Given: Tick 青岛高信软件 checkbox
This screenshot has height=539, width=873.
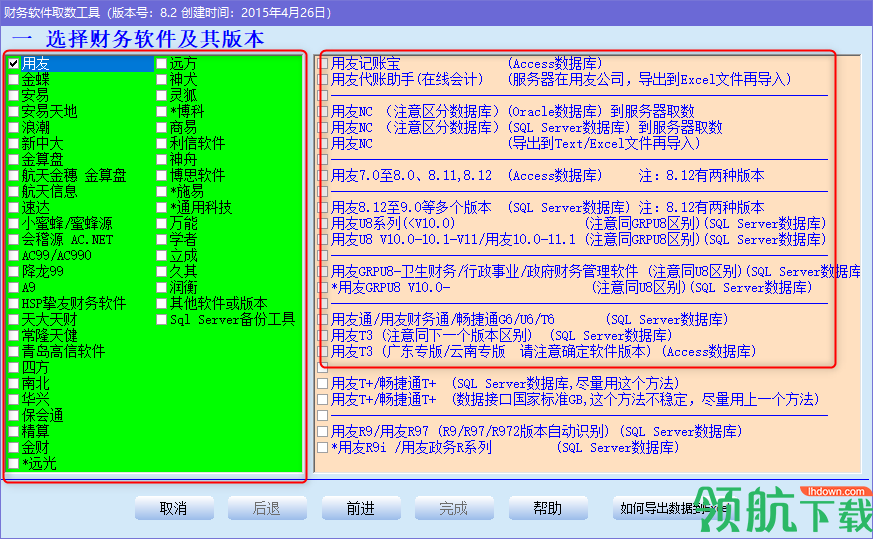Looking at the screenshot, I should tap(14, 352).
